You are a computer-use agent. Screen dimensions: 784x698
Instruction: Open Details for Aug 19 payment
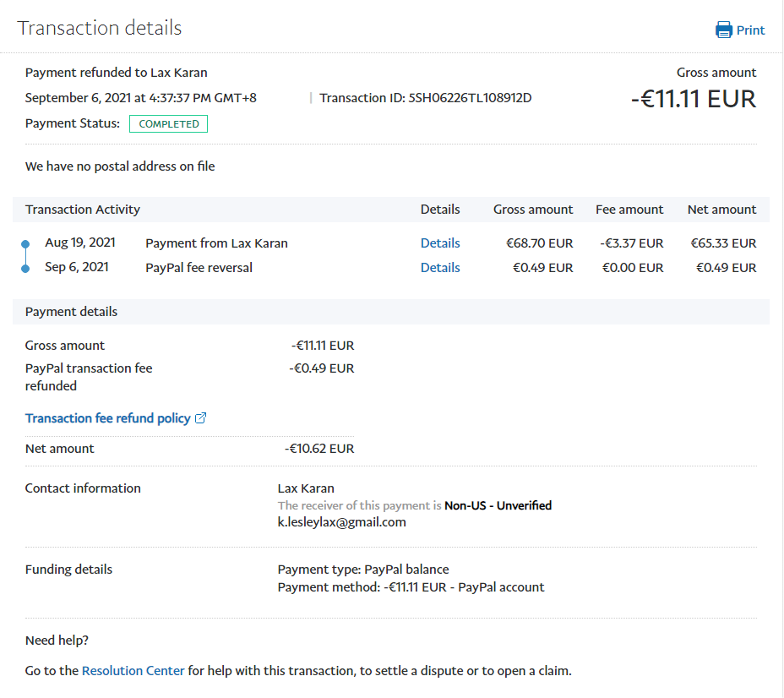(x=440, y=243)
